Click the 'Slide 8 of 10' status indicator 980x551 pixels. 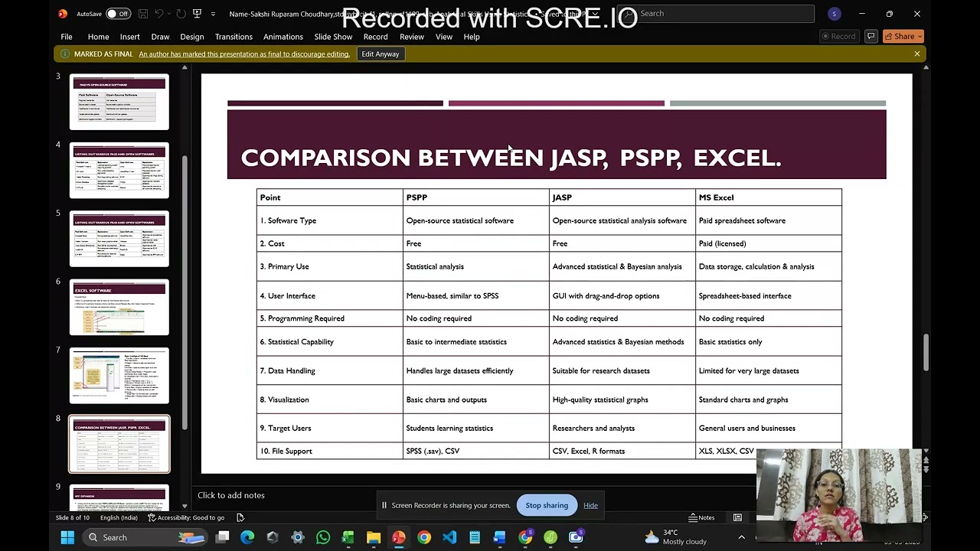tap(72, 518)
